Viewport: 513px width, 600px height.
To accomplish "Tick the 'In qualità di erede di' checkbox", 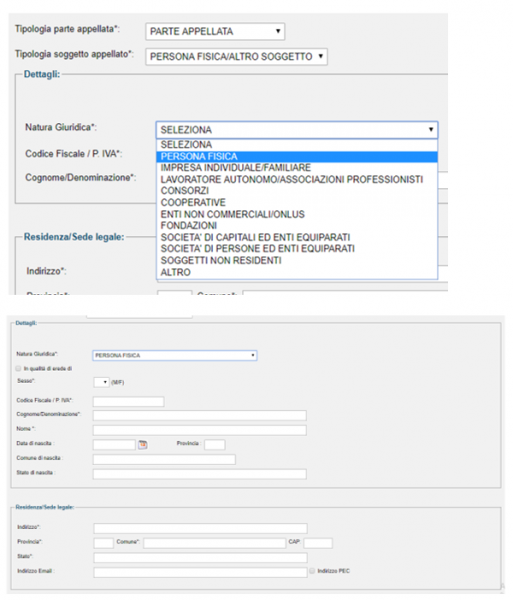I will (18, 368).
